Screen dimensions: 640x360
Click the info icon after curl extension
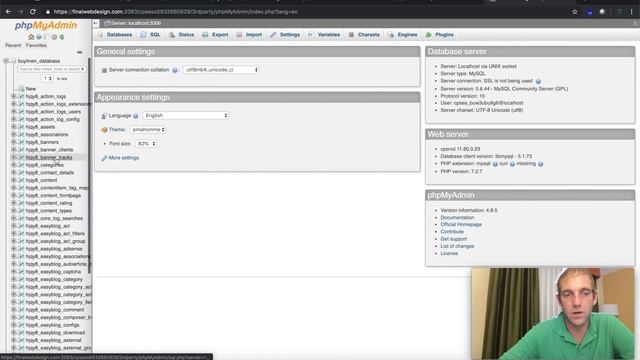[512, 164]
